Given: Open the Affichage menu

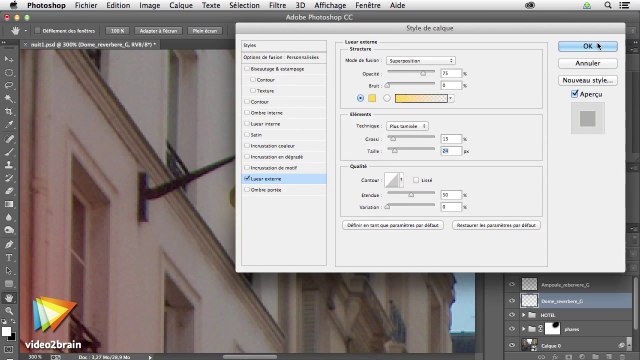Looking at the screenshot, I should point(330,5).
